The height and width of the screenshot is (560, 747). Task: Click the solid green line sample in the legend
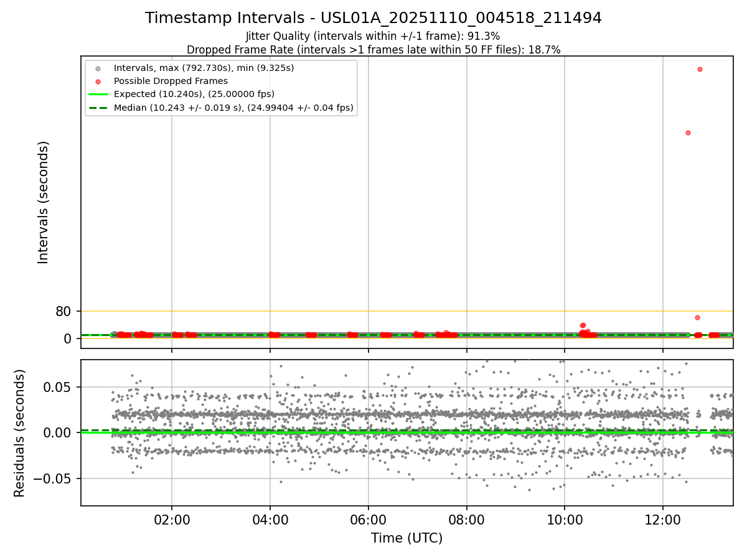pyautogui.click(x=98, y=95)
